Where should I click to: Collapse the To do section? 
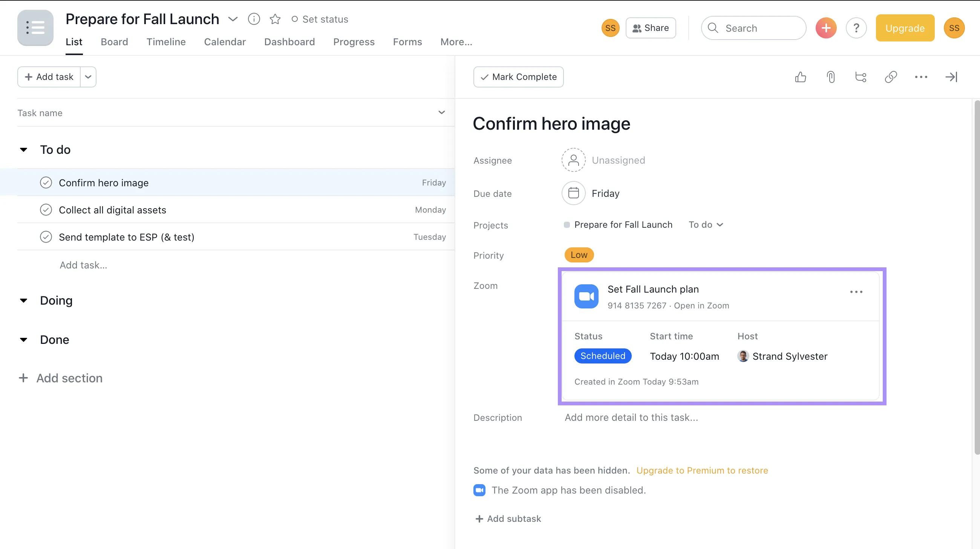tap(24, 150)
